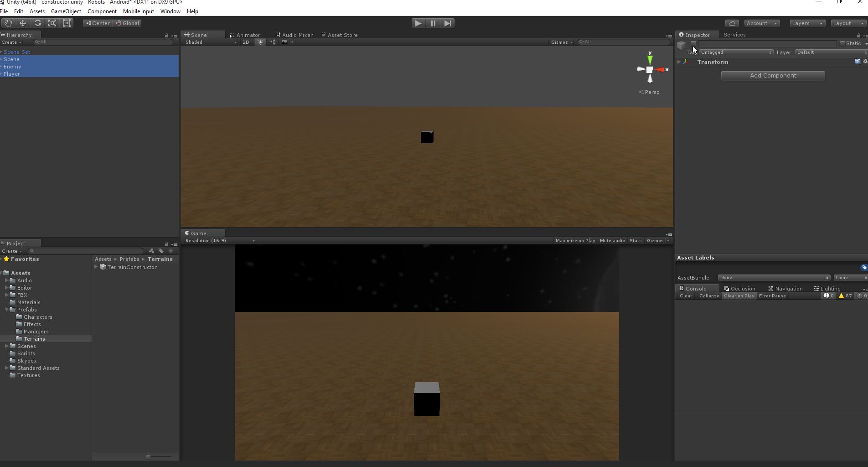The image size is (868, 467).
Task: Switch to the Console tab
Action: 696,288
